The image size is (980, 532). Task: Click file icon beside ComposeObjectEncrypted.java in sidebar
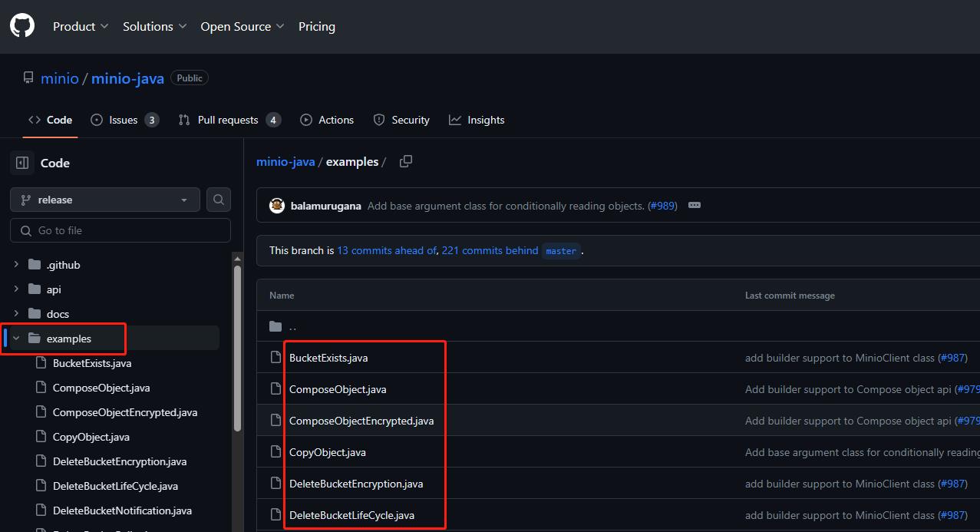click(x=41, y=412)
